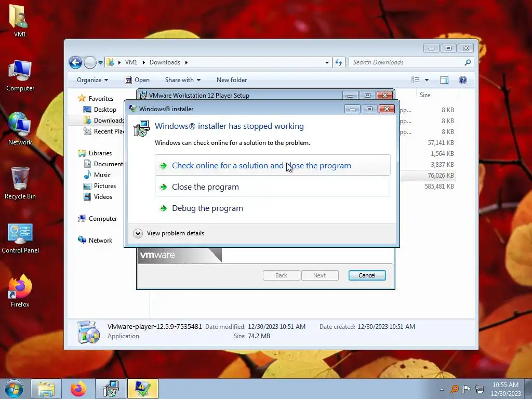The height and width of the screenshot is (399, 532).
Task: Open Explorer help via question mark icon
Action: click(463, 80)
